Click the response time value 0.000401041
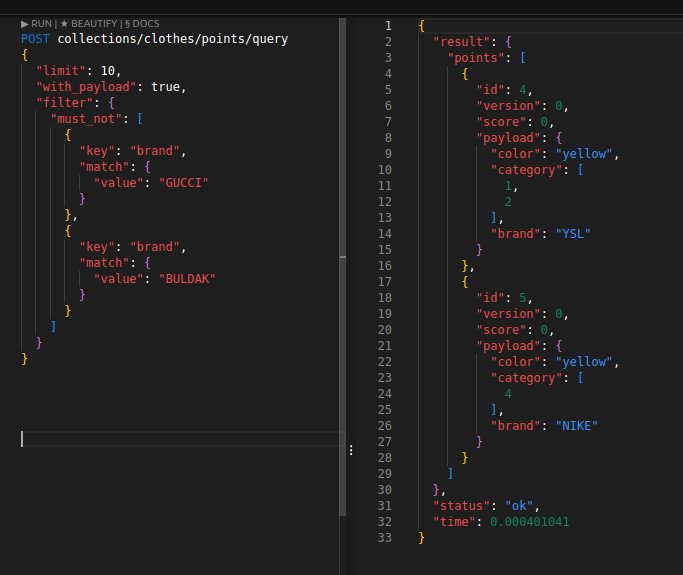 (x=530, y=522)
